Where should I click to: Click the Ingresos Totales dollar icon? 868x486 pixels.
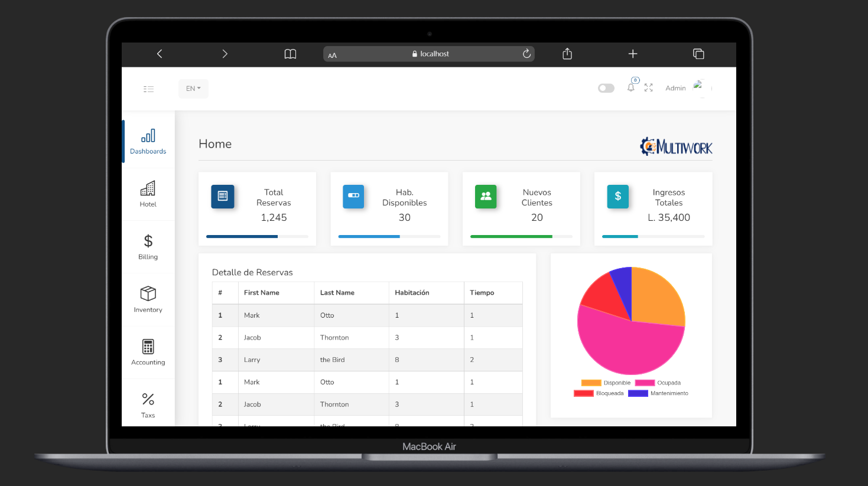point(617,197)
